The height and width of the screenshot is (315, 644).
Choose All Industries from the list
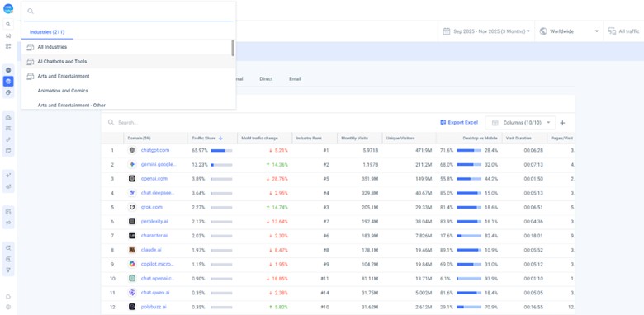pyautogui.click(x=126, y=47)
